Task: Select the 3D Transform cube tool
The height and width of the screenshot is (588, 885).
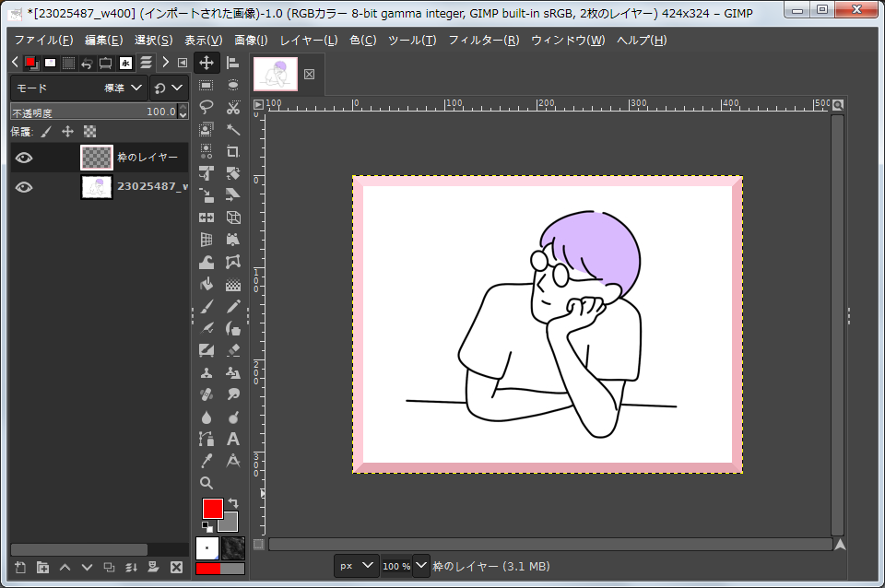Action: coord(232,218)
